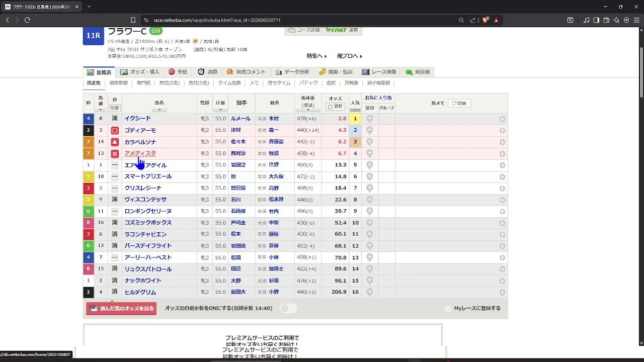Change mark selector for クリスレジーナ row
The image size is (644, 362).
[115, 188]
